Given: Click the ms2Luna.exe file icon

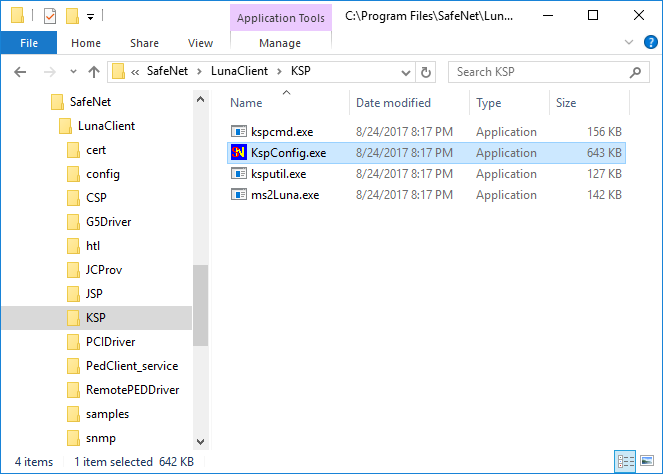Looking at the screenshot, I should pos(239,195).
